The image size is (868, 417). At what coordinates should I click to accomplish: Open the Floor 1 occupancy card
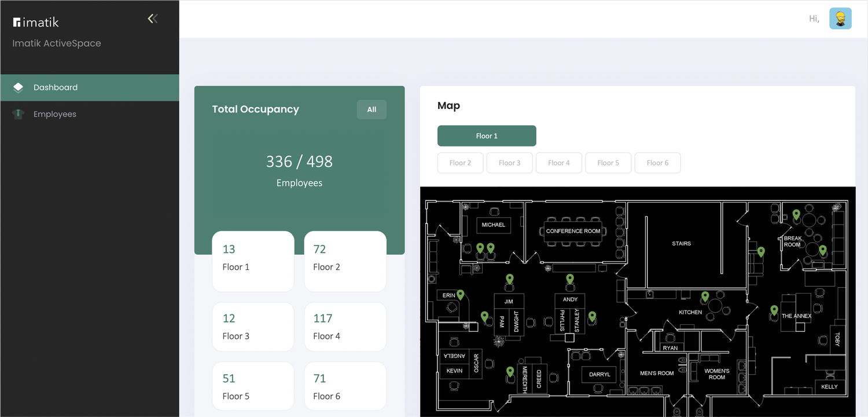[253, 261]
